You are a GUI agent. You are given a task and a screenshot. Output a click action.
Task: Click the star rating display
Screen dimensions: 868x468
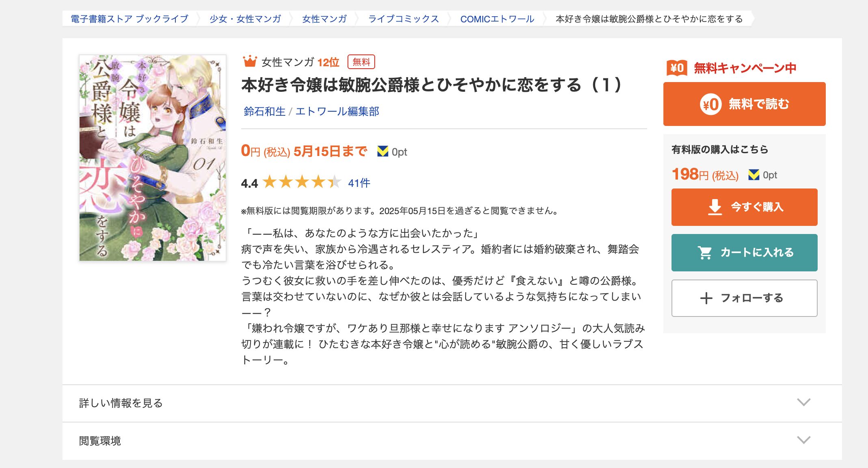click(302, 182)
